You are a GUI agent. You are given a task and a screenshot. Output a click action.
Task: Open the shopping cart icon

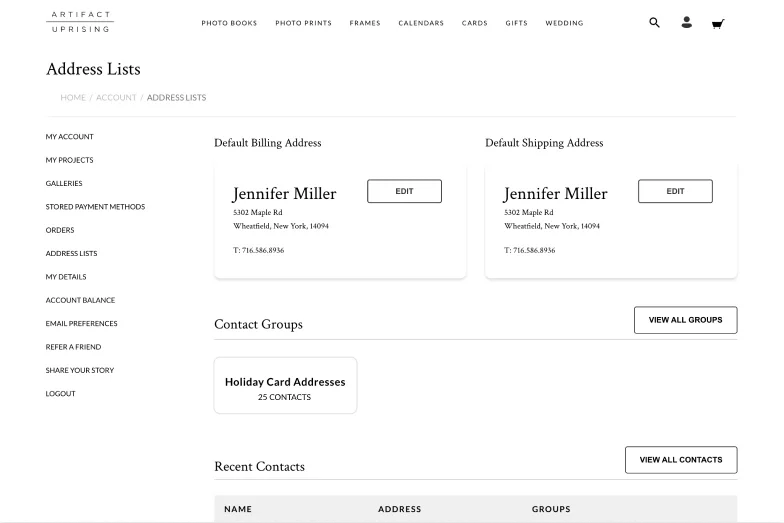(x=718, y=24)
